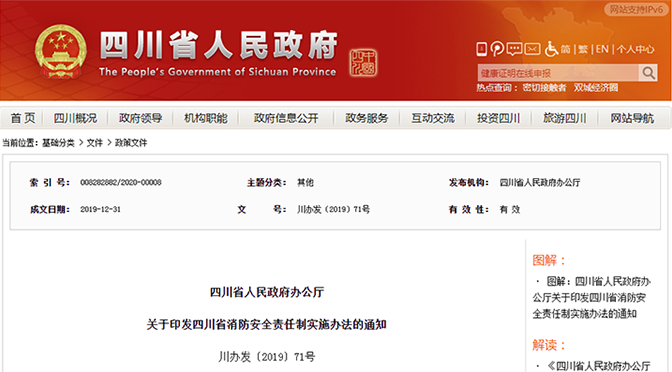The width and height of the screenshot is (672, 372).
Task: Click the envelope mail icon
Action: coord(532,49)
